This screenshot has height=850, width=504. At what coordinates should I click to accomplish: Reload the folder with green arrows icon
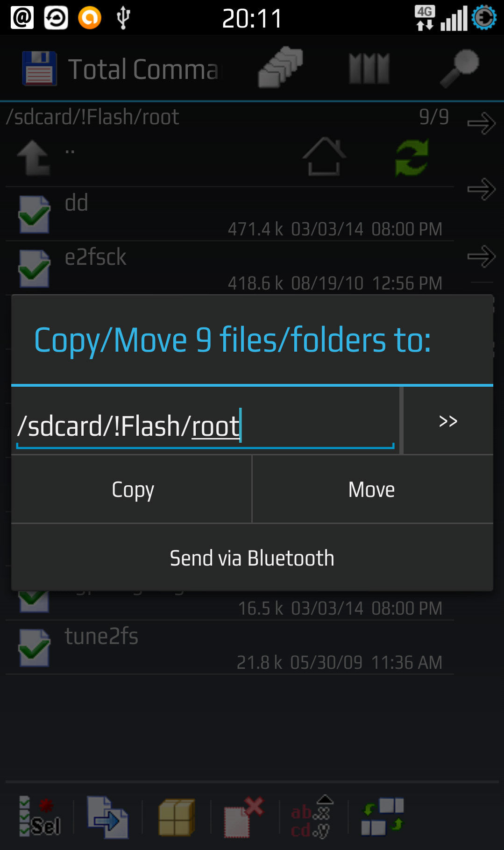[412, 157]
